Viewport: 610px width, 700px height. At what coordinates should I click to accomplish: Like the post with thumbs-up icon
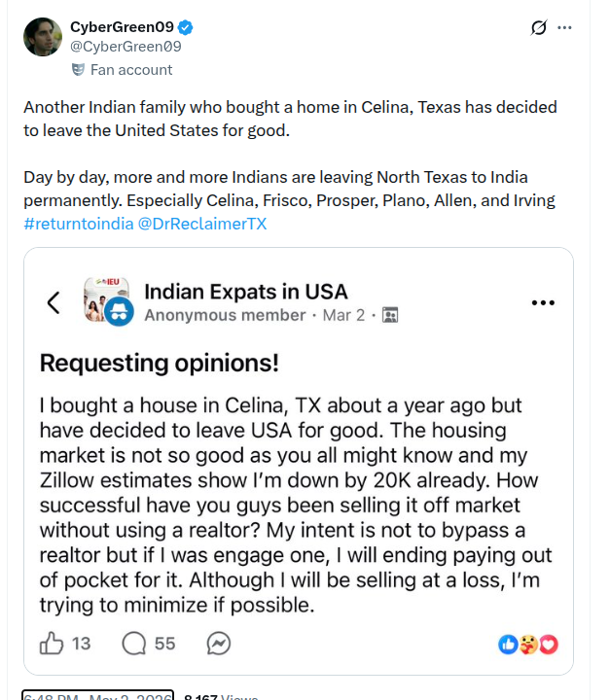pos(52,644)
